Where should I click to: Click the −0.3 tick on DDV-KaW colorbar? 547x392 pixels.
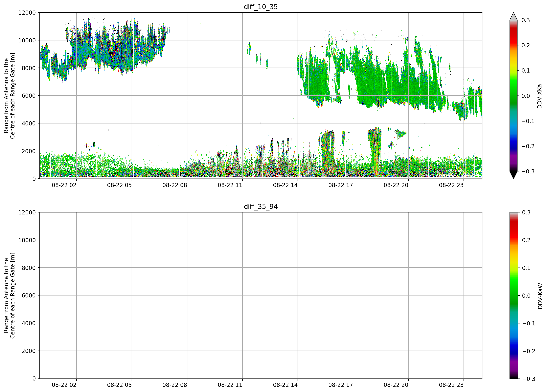529,379
